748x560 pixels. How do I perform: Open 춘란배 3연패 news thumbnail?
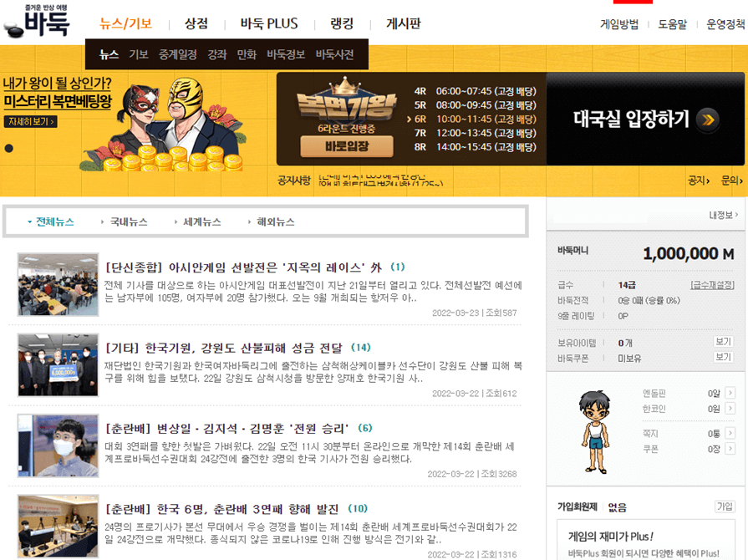(59, 526)
